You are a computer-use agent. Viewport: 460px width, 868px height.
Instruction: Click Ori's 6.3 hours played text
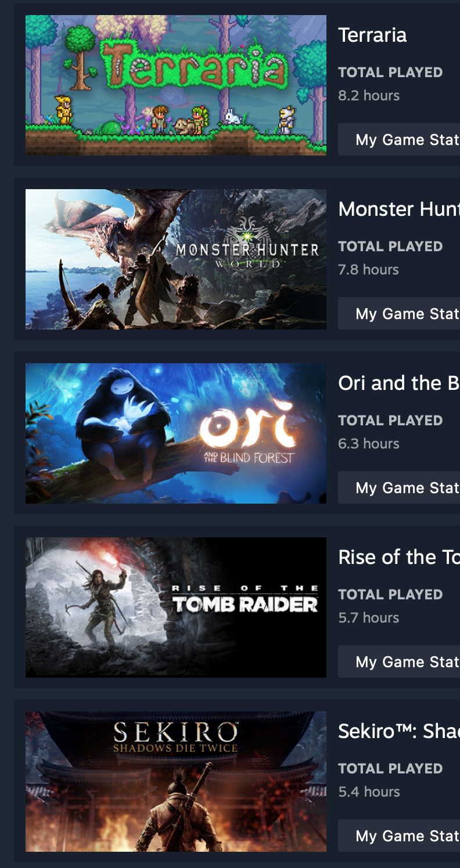(x=369, y=444)
